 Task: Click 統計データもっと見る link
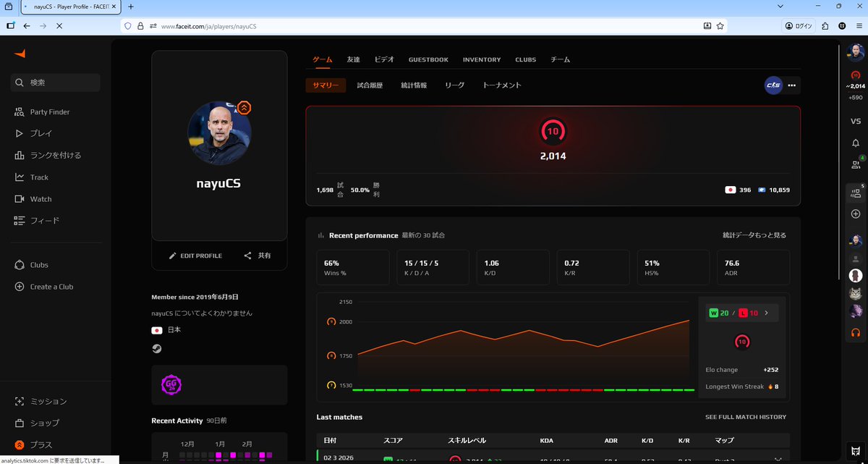[754, 235]
